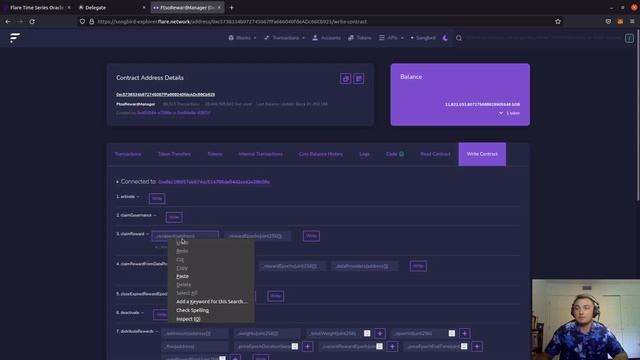The width and height of the screenshot is (640, 360).
Task: Click Write button for claimRewardFromDataProviders
Action: (418, 266)
